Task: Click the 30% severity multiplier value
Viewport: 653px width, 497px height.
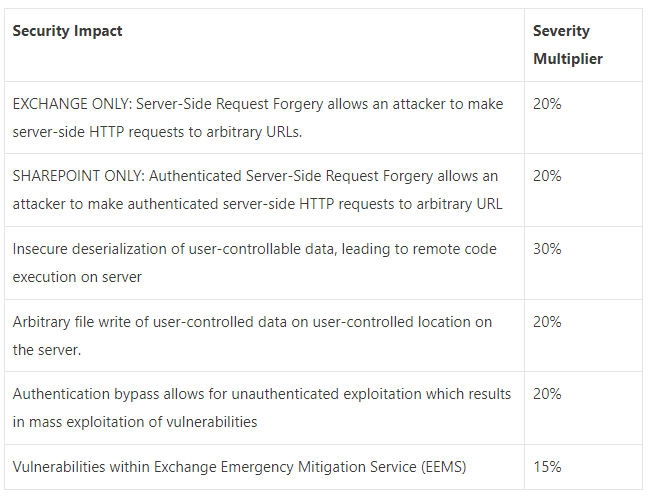Action: click(547, 249)
